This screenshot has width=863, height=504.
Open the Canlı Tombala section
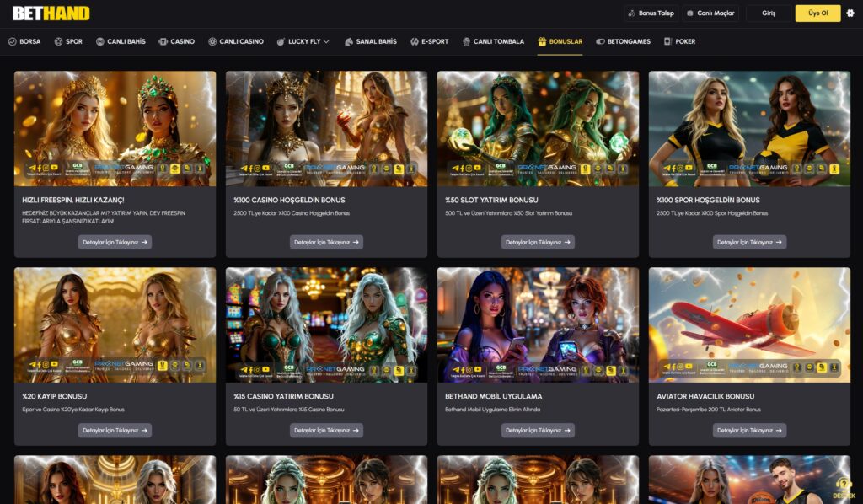click(x=493, y=41)
